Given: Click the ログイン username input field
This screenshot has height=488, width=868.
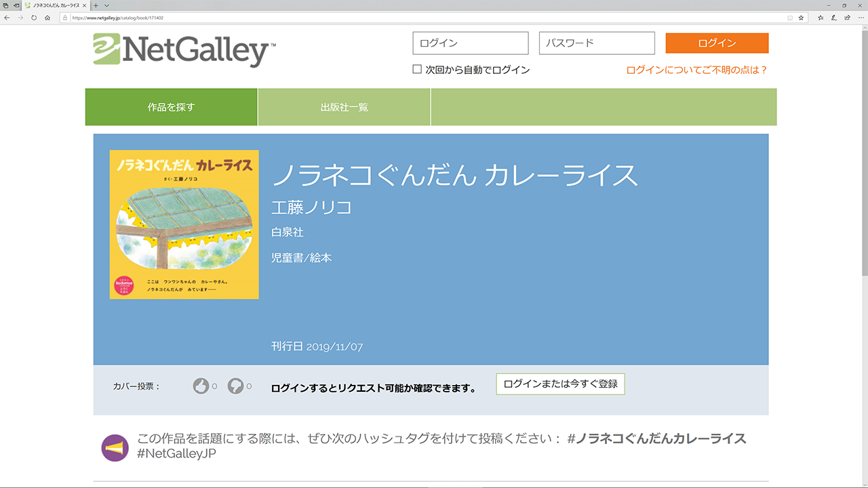Looking at the screenshot, I should [471, 43].
